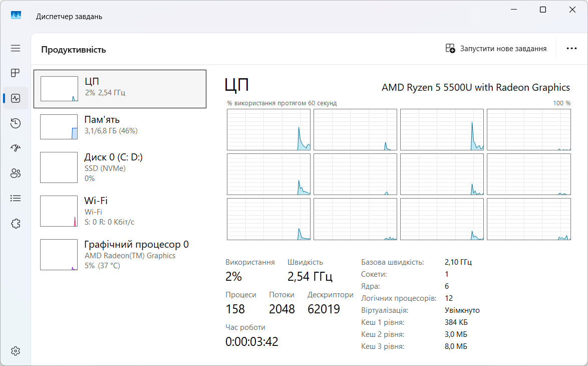Select the Пам'ять performance item
The image size is (588, 366).
click(120, 127)
